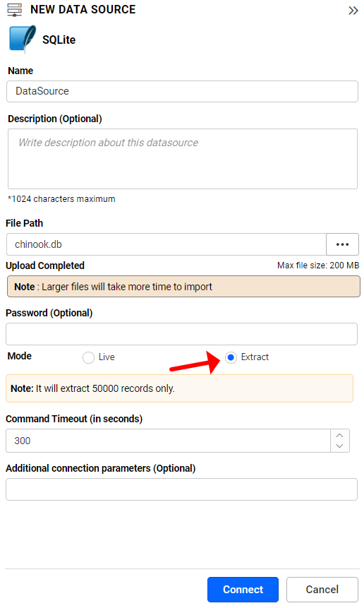Collapse panel with double chevron icon
Image resolution: width=364 pixels, height=608 pixels.
[353, 11]
